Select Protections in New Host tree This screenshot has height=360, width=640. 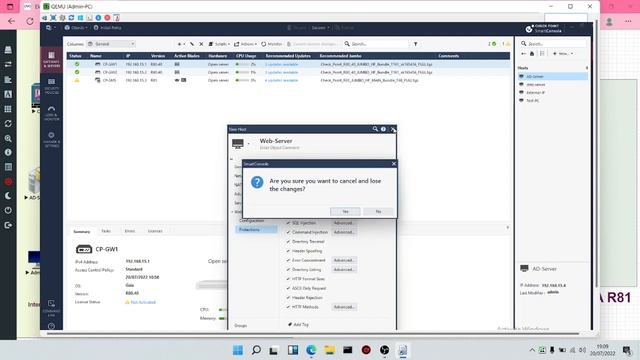pyautogui.click(x=256, y=230)
